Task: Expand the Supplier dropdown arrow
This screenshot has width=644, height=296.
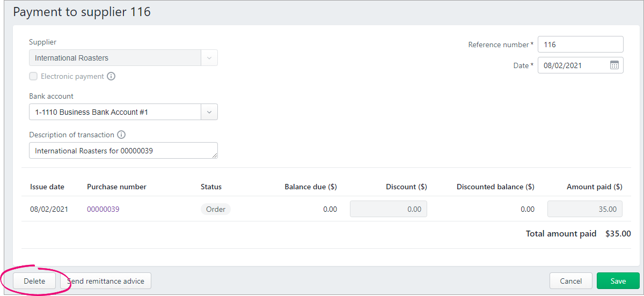Action: (x=209, y=58)
